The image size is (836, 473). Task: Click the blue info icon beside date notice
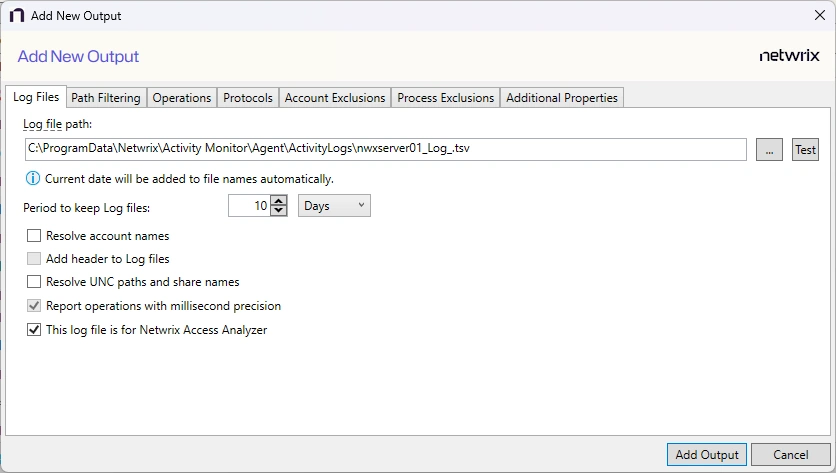(33, 179)
